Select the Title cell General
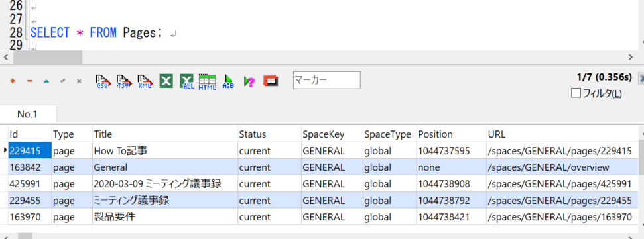This screenshot has height=239, width=644. click(165, 167)
